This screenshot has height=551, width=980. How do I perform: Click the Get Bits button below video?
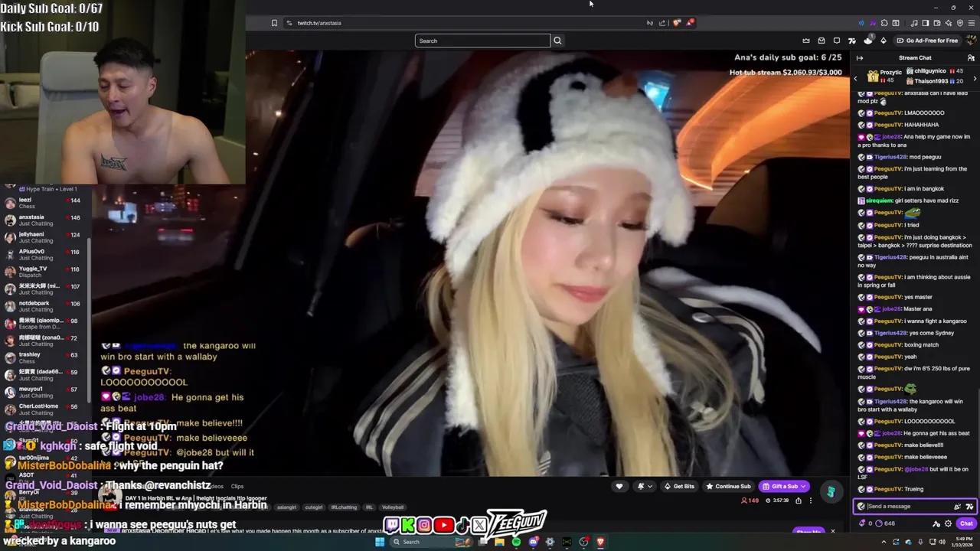pos(679,486)
